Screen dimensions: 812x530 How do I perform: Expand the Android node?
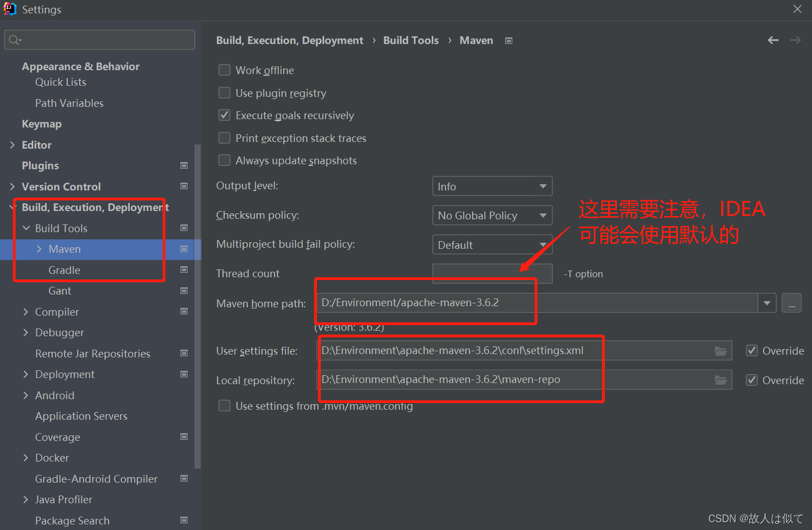coord(26,395)
